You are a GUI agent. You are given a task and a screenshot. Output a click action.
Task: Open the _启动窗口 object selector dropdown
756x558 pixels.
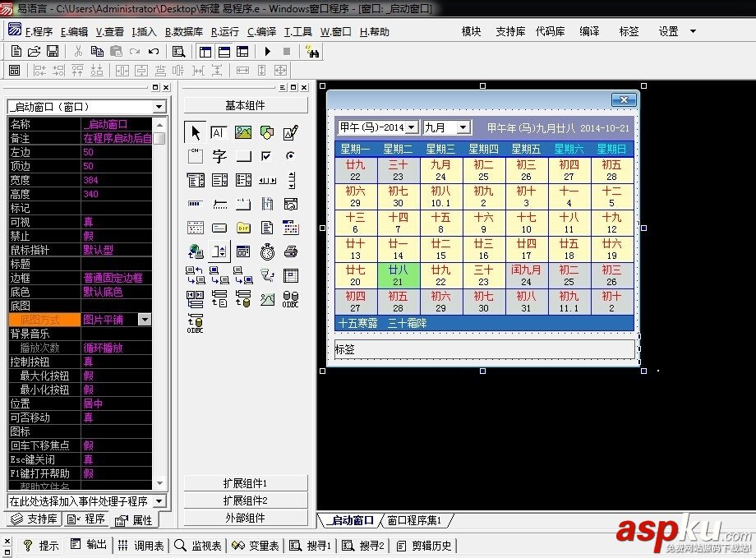(x=159, y=107)
